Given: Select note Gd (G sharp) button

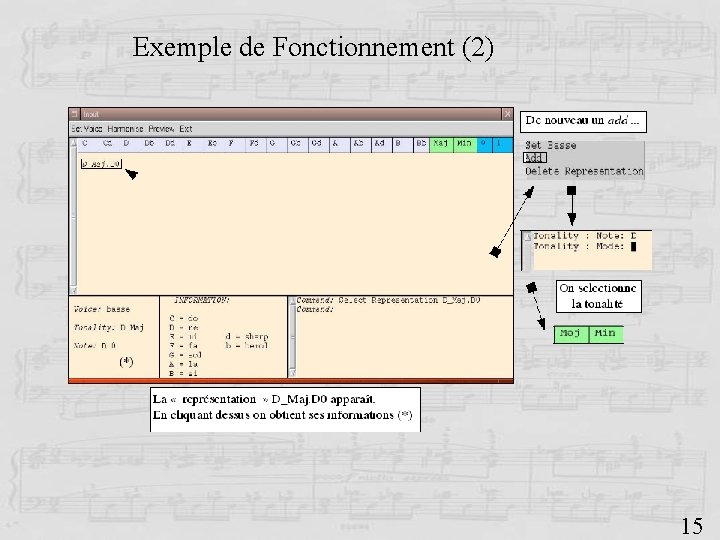Looking at the screenshot, I should point(317,144).
